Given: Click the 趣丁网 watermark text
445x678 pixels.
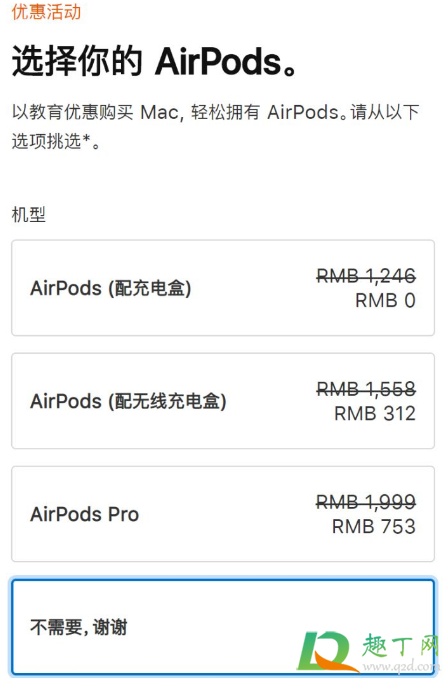Looking at the screenshot, I should pos(400,647).
